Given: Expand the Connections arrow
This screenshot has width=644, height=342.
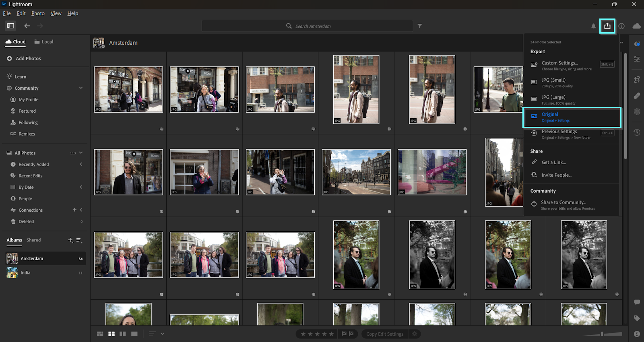Looking at the screenshot, I should tap(81, 210).
